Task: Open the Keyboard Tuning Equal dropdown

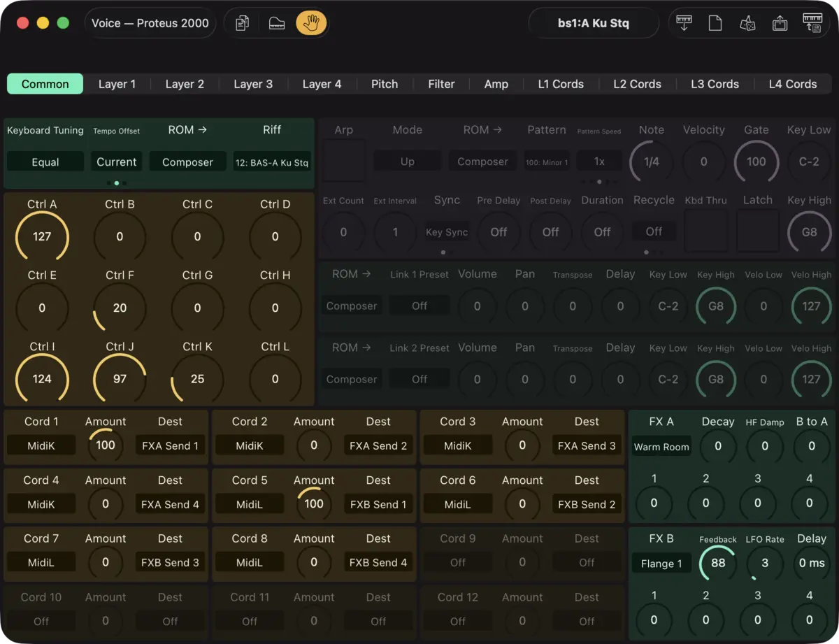Action: click(45, 162)
